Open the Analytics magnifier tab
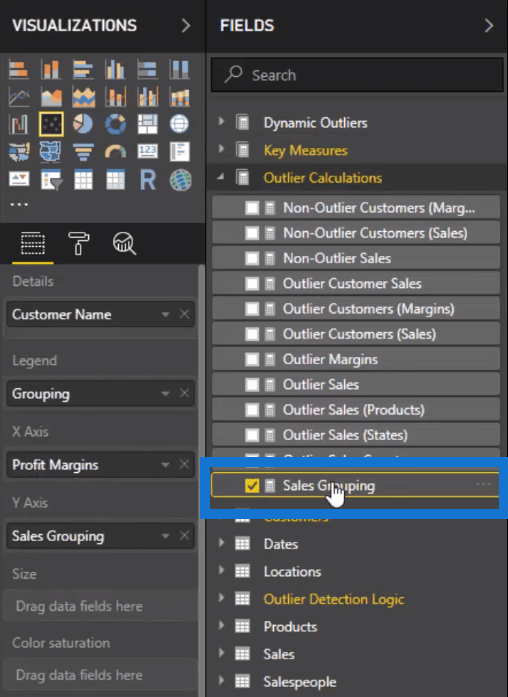Image resolution: width=508 pixels, height=697 pixels. (x=124, y=243)
